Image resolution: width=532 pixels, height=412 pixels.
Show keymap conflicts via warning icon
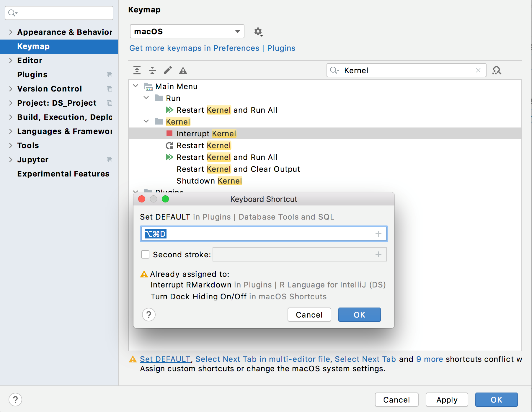coord(183,70)
